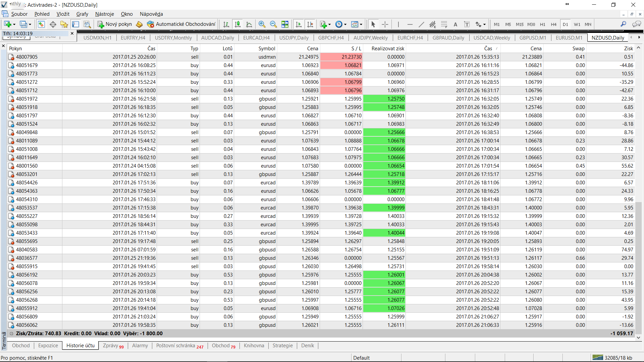Image resolution: width=644 pixels, height=362 pixels.
Task: Set timeframe to W1
Action: 577,24
